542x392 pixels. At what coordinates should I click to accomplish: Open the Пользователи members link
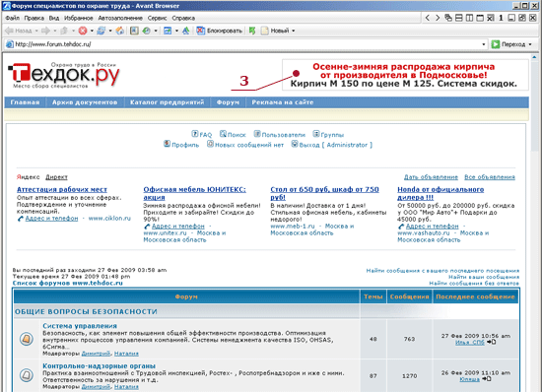280,134
